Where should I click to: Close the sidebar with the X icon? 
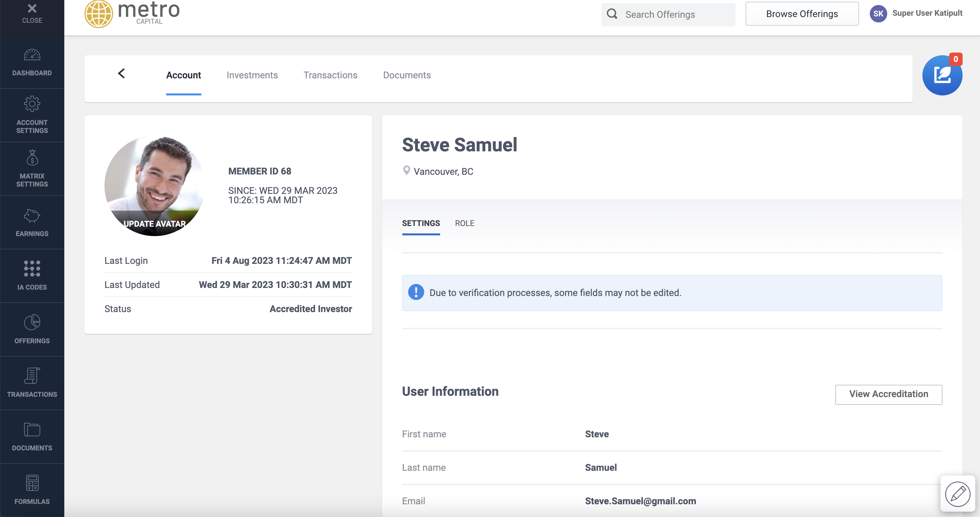click(32, 8)
